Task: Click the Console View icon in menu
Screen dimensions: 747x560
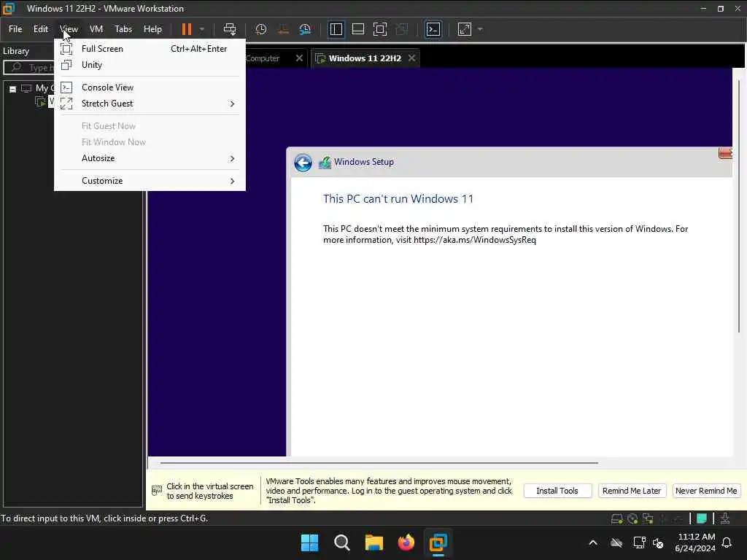Action: coord(66,87)
